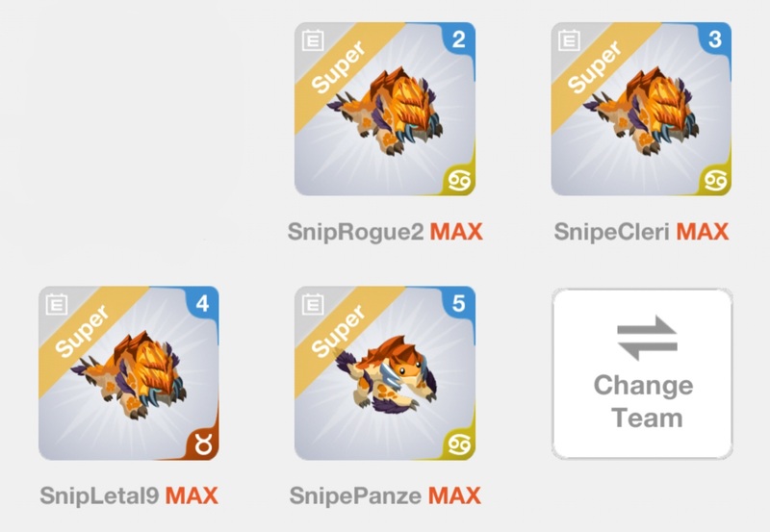This screenshot has width=770, height=532.
Task: Open notes icon on SnipLetal9 card
Action: 57,304
